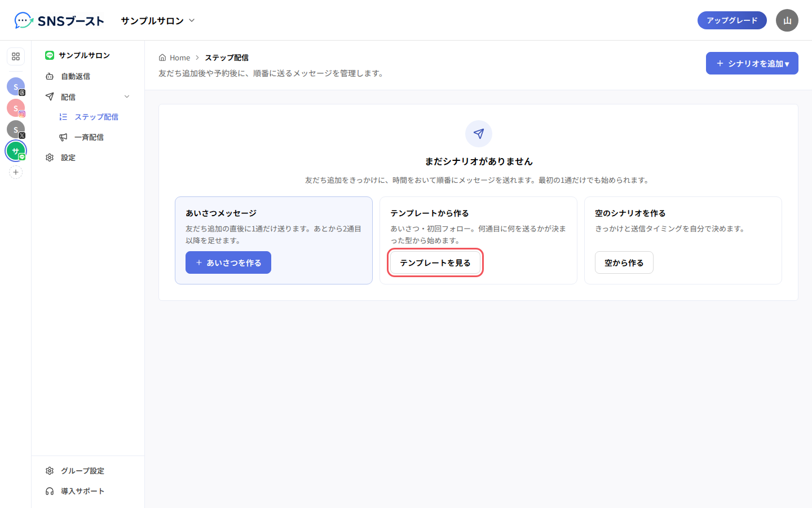This screenshot has height=508, width=812.
Task: Expand the シナリオを追加 dropdown button
Action: click(x=752, y=63)
